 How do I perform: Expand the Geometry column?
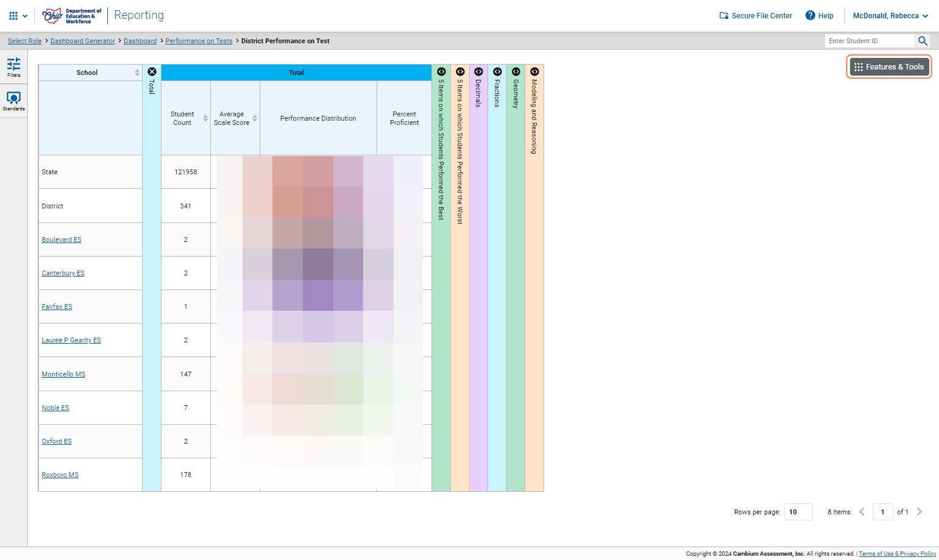click(x=516, y=72)
